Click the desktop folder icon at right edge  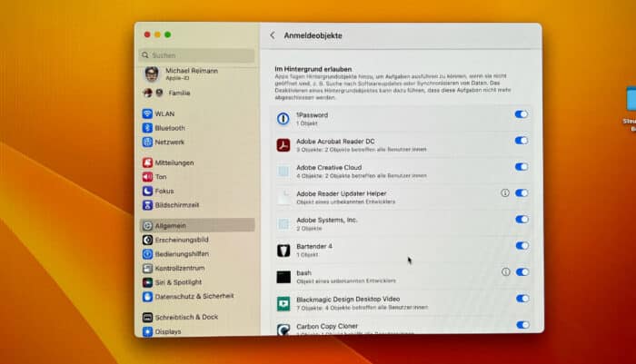point(631,99)
